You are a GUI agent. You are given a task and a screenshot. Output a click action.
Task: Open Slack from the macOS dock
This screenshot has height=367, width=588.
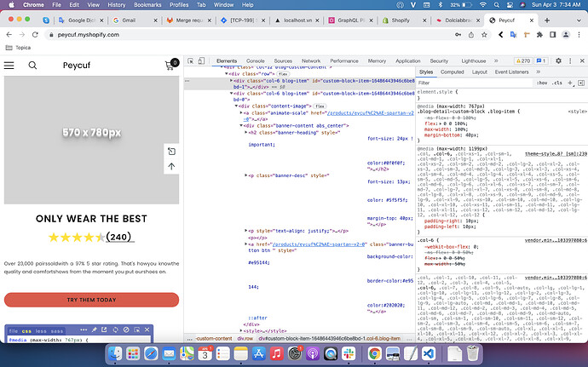349,353
